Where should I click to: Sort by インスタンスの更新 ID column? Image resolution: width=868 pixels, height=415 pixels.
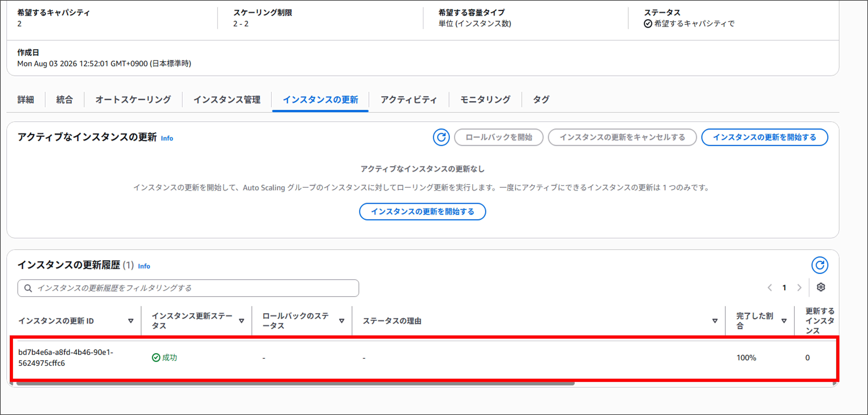(131, 321)
